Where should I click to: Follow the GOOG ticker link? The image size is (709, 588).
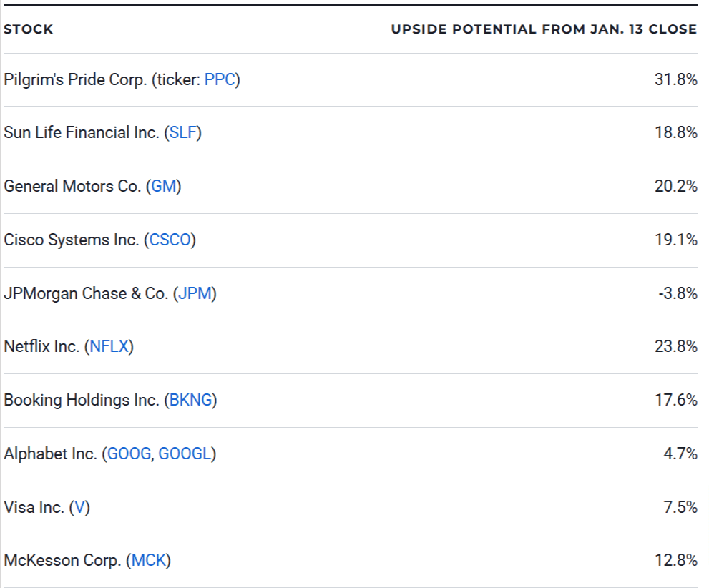click(x=129, y=454)
